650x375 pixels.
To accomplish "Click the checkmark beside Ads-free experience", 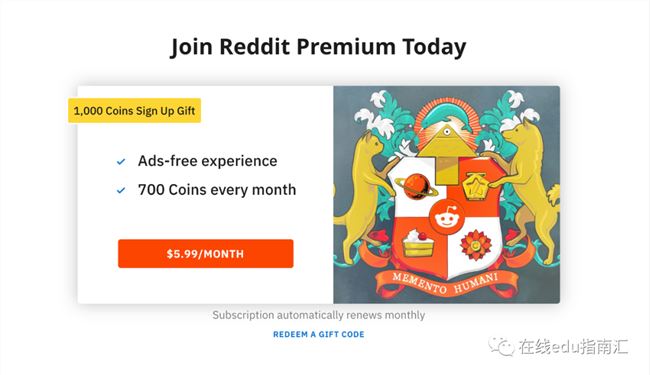I will tap(121, 162).
